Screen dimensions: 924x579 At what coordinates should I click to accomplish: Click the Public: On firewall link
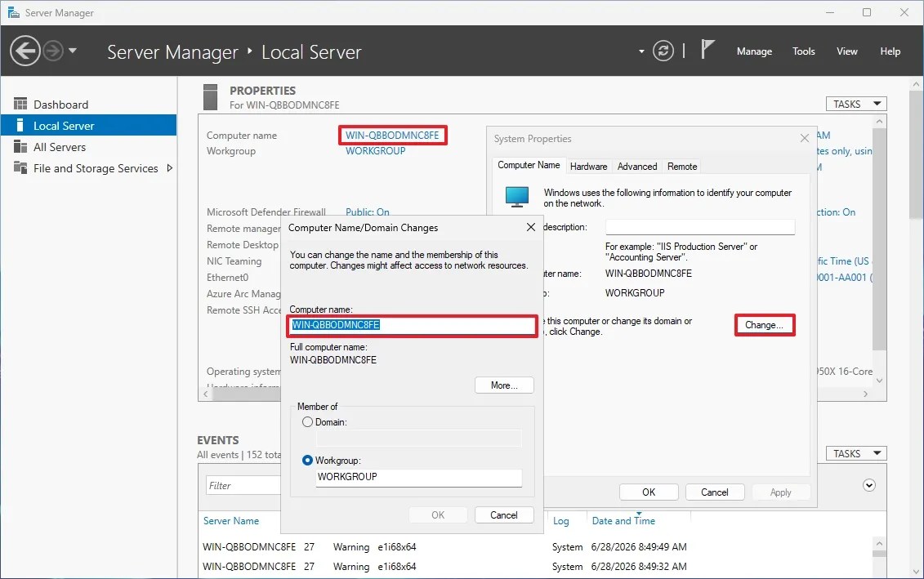[367, 212]
